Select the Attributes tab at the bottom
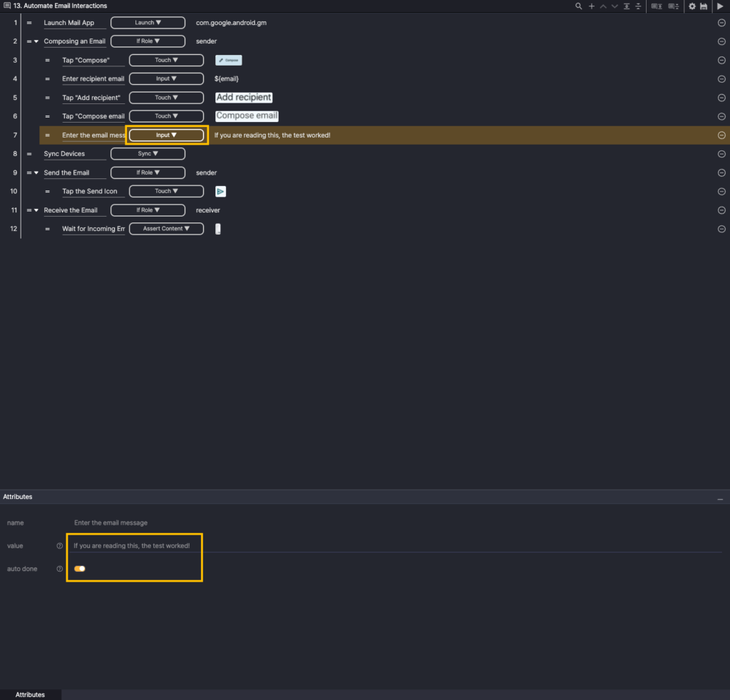Image resolution: width=730 pixels, height=700 pixels. tap(30, 694)
